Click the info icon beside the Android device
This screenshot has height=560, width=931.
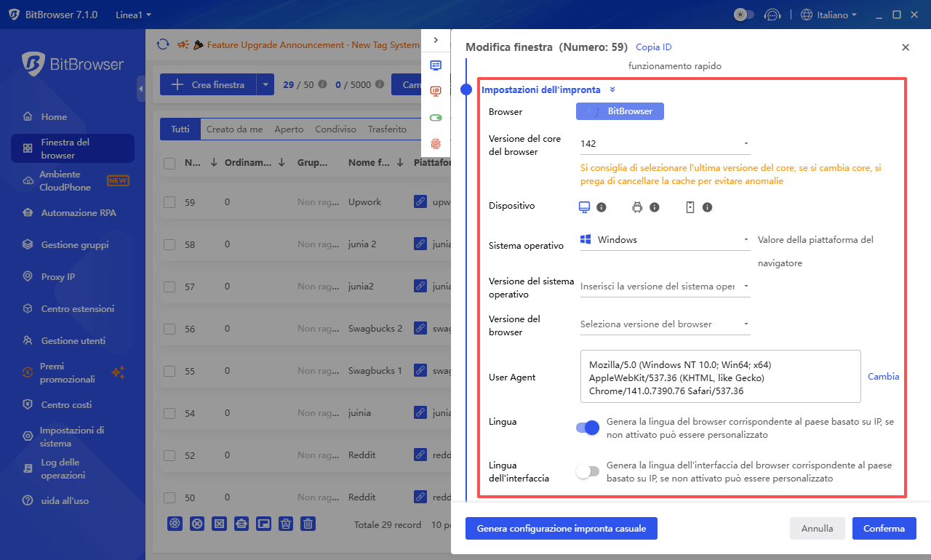click(x=655, y=207)
